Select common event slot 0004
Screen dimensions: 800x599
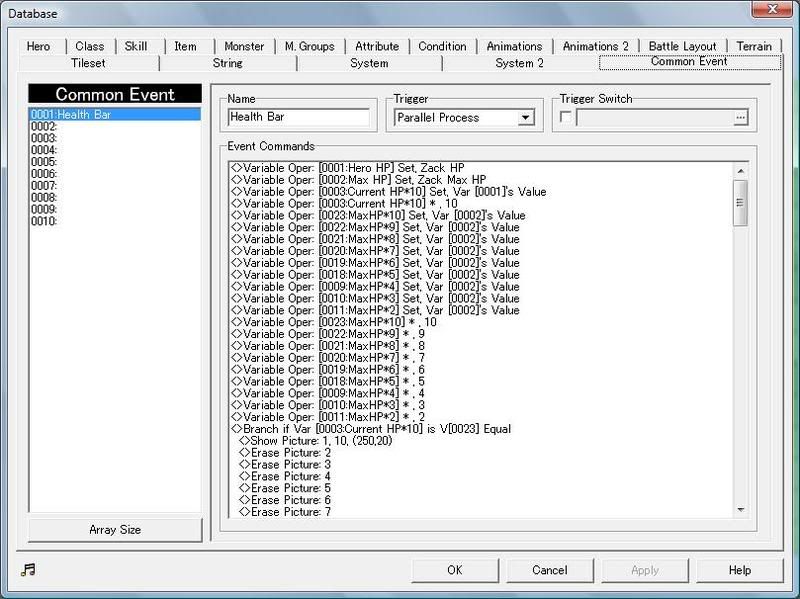115,150
